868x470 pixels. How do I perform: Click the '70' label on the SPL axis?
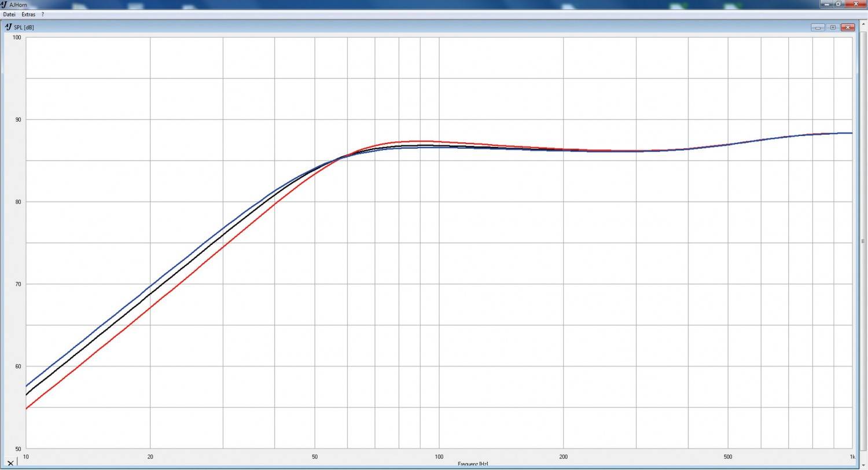click(x=18, y=284)
